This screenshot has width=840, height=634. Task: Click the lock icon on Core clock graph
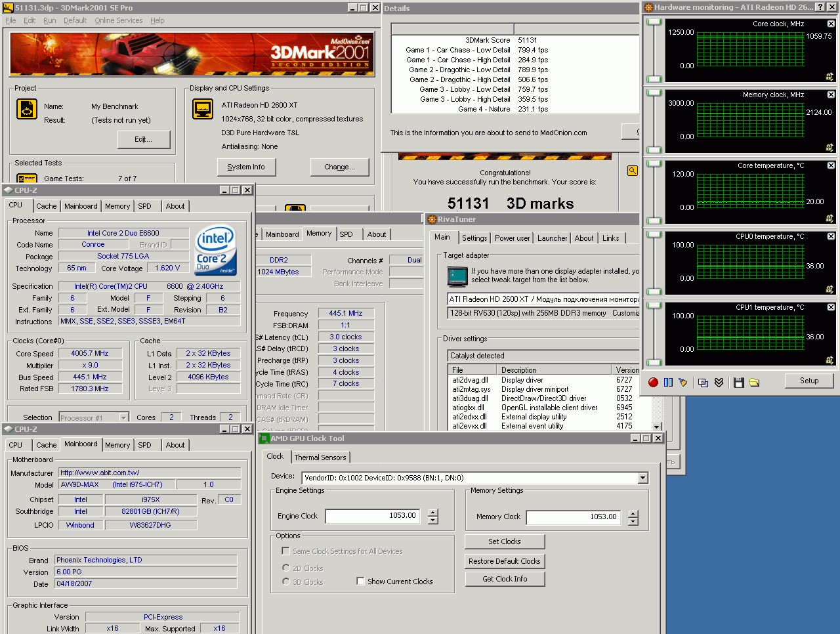829,77
